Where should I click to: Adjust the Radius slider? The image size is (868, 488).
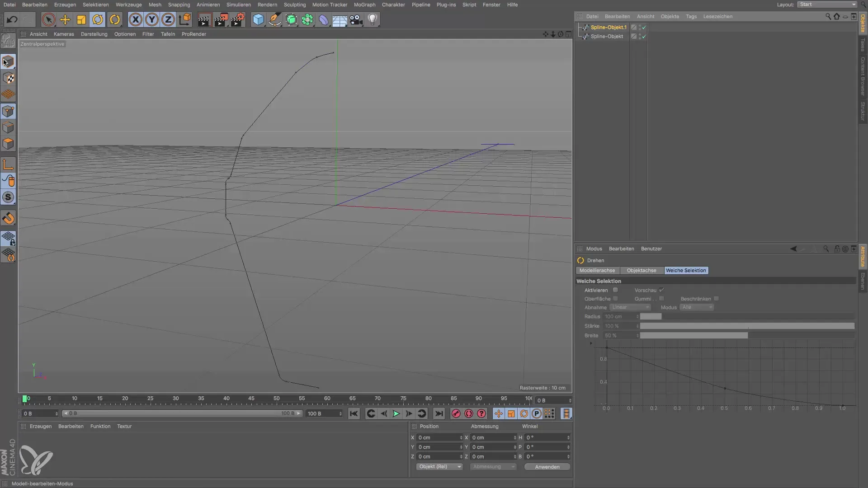click(747, 317)
